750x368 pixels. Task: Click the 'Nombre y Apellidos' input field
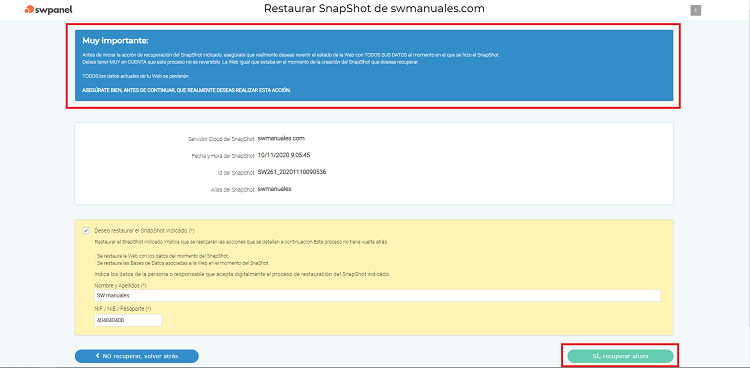[377, 295]
